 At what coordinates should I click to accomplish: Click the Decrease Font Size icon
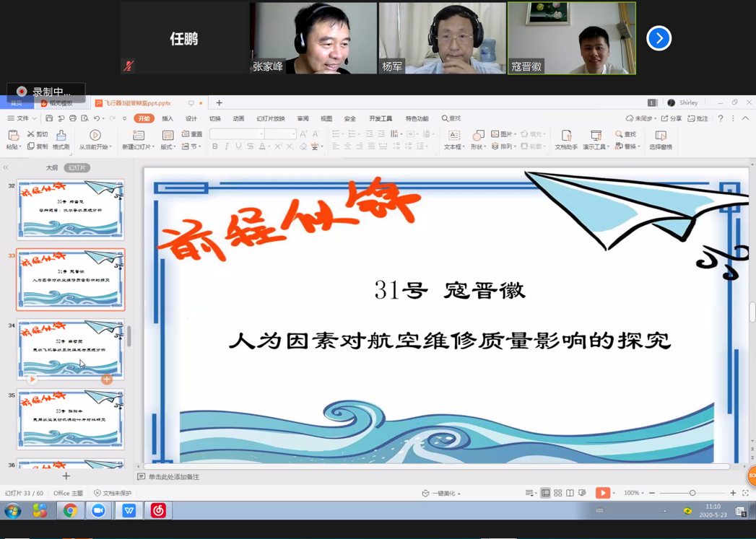coord(316,134)
